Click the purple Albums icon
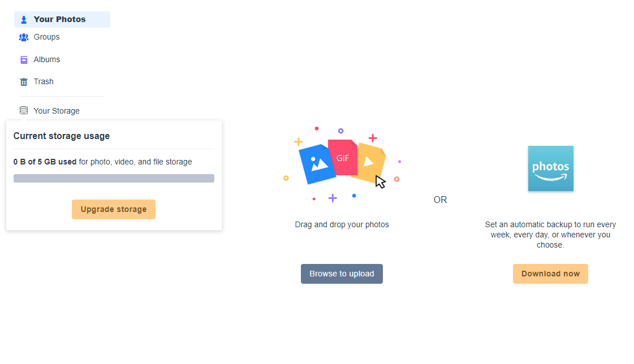This screenshot has height=364, width=634. [x=24, y=60]
